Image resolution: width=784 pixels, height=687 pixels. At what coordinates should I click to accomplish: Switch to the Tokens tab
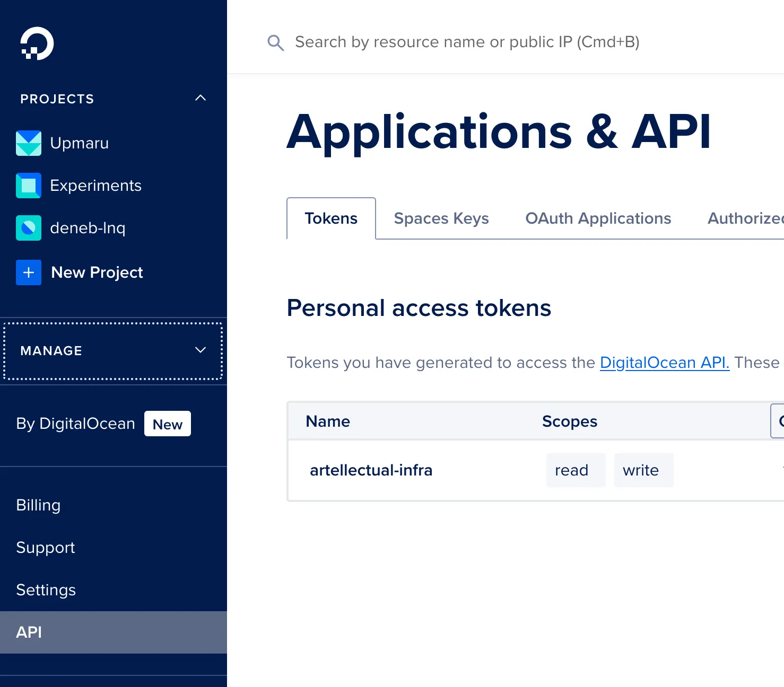click(331, 218)
